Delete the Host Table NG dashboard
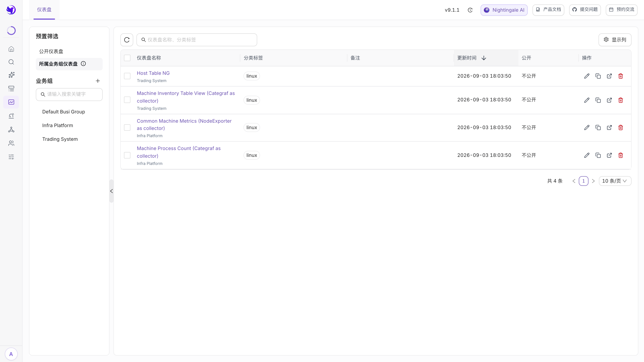Image resolution: width=644 pixels, height=362 pixels. [620, 76]
